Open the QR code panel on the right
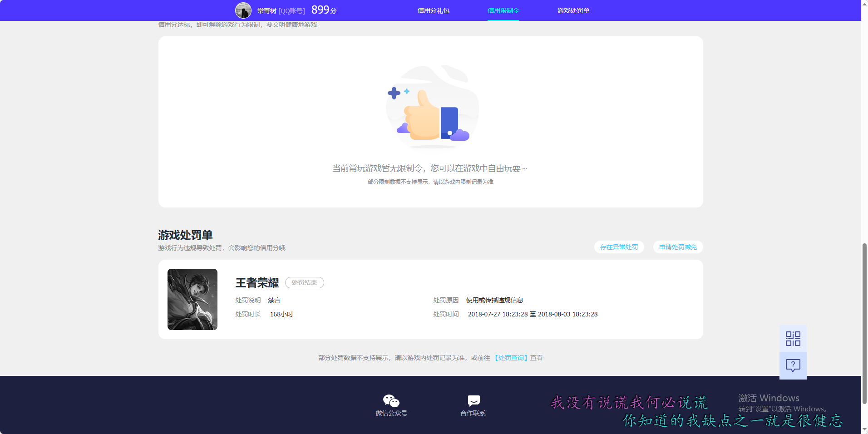This screenshot has height=434, width=868. tap(792, 338)
